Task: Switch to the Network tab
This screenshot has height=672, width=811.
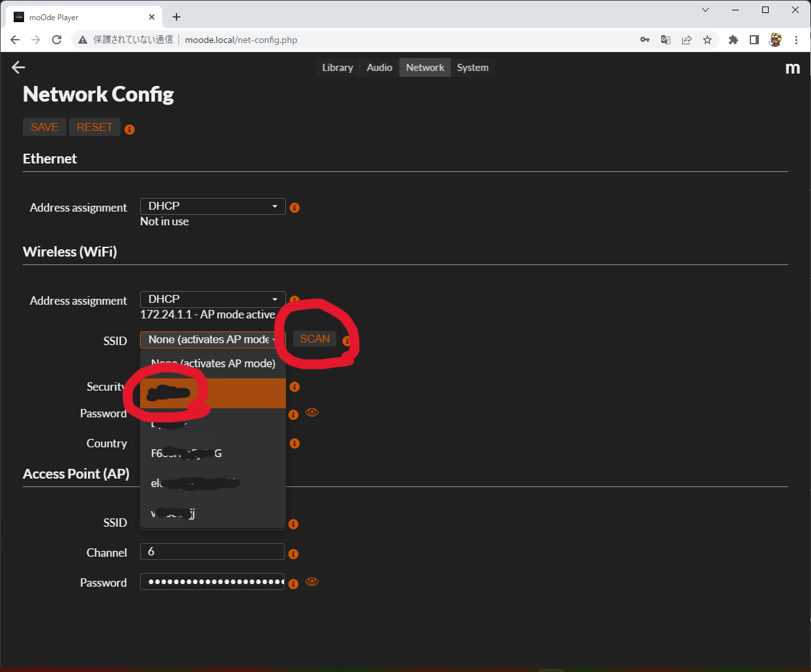Action: (425, 68)
